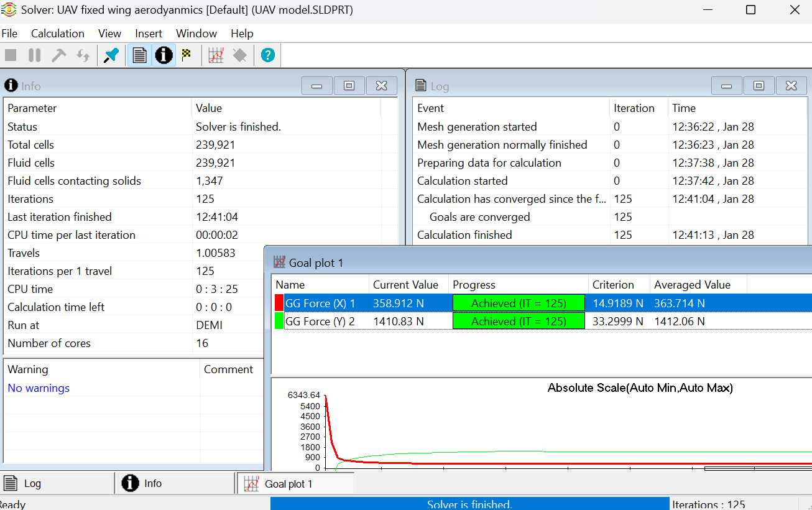
Task: Select 'Preparing data for calculation' log event
Action: click(610, 163)
